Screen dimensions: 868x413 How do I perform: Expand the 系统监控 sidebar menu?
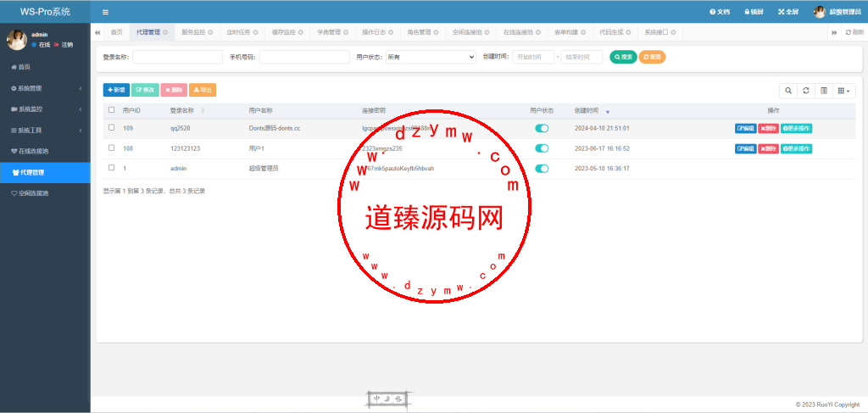coord(45,109)
